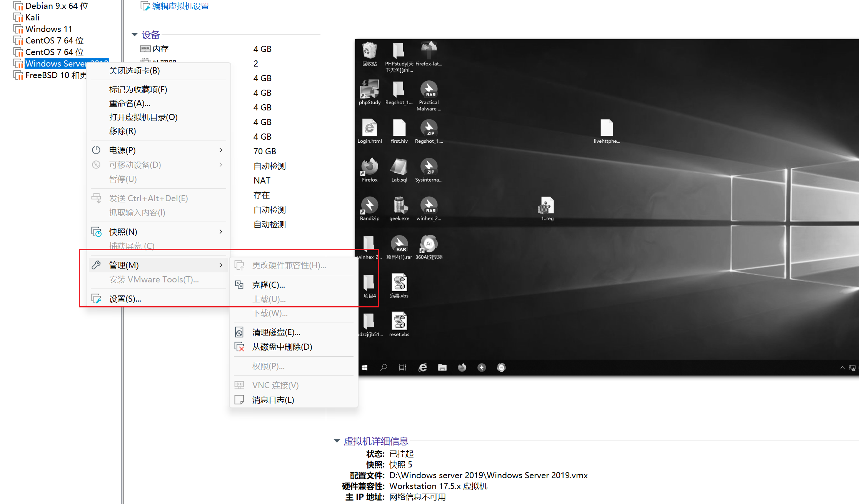Expand the 快照(N) submenu arrow
The width and height of the screenshot is (859, 504).
click(221, 232)
